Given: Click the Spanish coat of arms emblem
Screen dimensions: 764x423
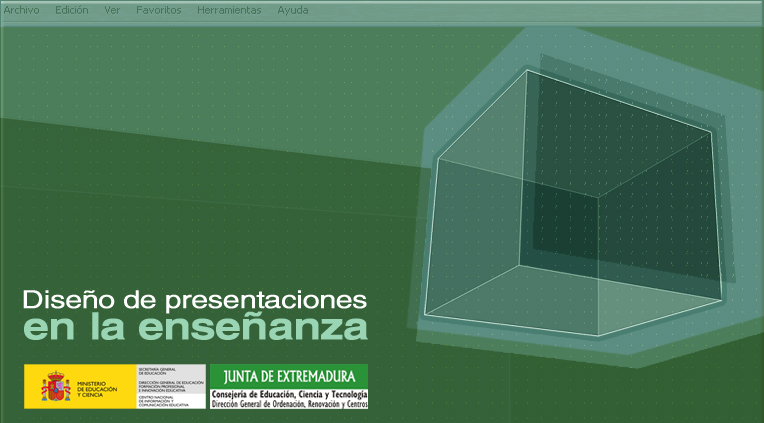Looking at the screenshot, I should 55,387.
